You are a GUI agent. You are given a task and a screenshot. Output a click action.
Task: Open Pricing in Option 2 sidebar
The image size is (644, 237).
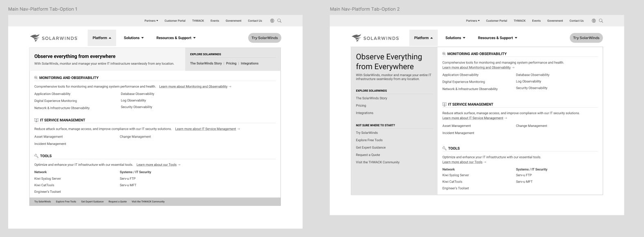click(x=361, y=106)
